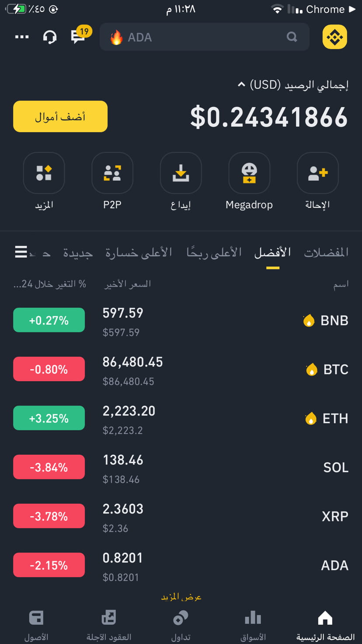Click the عرض المزيد view more link

click(x=181, y=597)
